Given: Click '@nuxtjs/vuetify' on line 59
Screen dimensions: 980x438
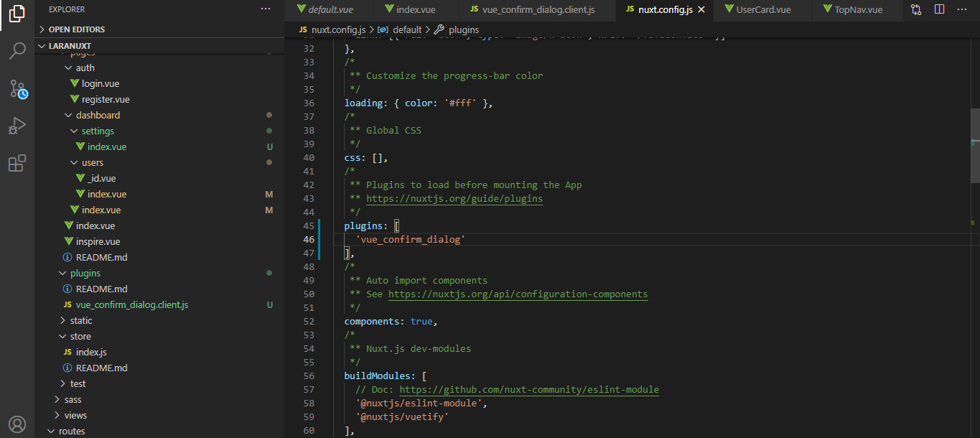Looking at the screenshot, I should tap(402, 416).
